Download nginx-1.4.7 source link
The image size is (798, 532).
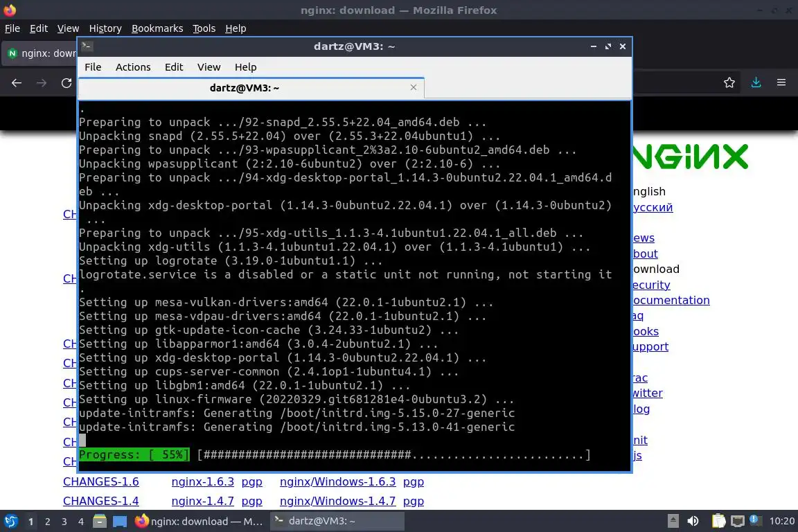[x=202, y=501]
